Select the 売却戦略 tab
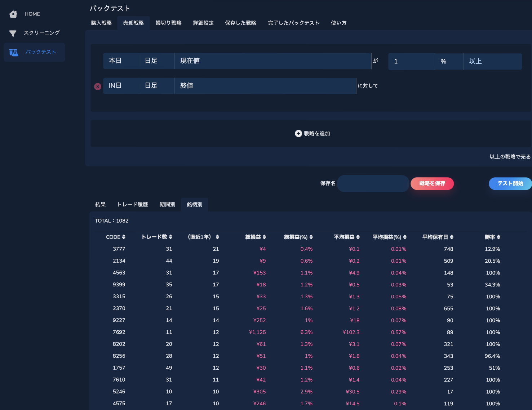 [x=133, y=23]
